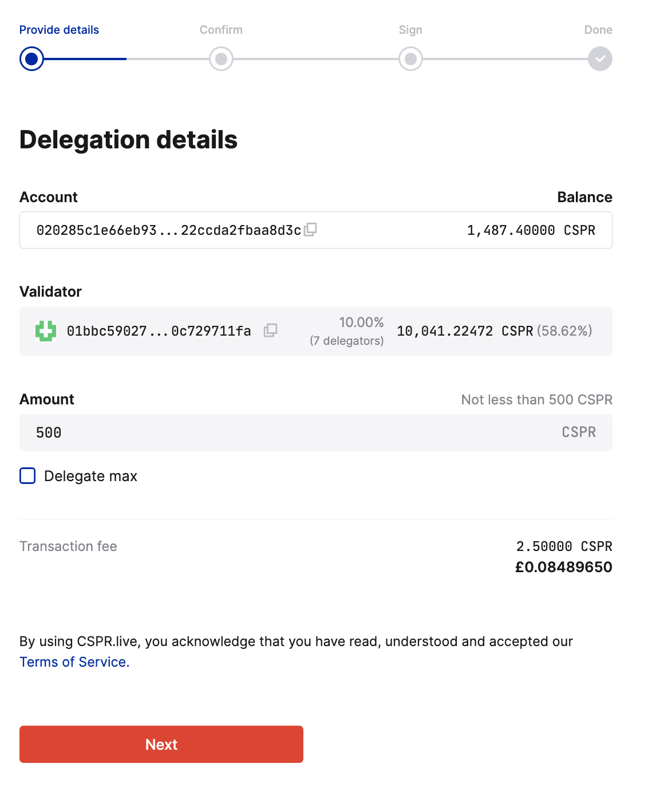
Task: Click the validator's green logo
Action: point(45,331)
